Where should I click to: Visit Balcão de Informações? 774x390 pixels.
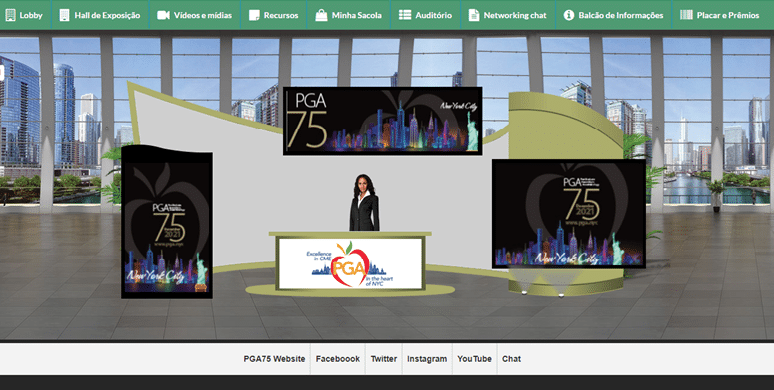[614, 15]
